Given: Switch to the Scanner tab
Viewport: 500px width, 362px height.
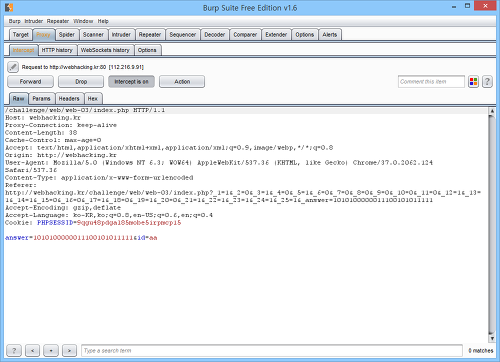Looking at the screenshot, I should coord(93,35).
